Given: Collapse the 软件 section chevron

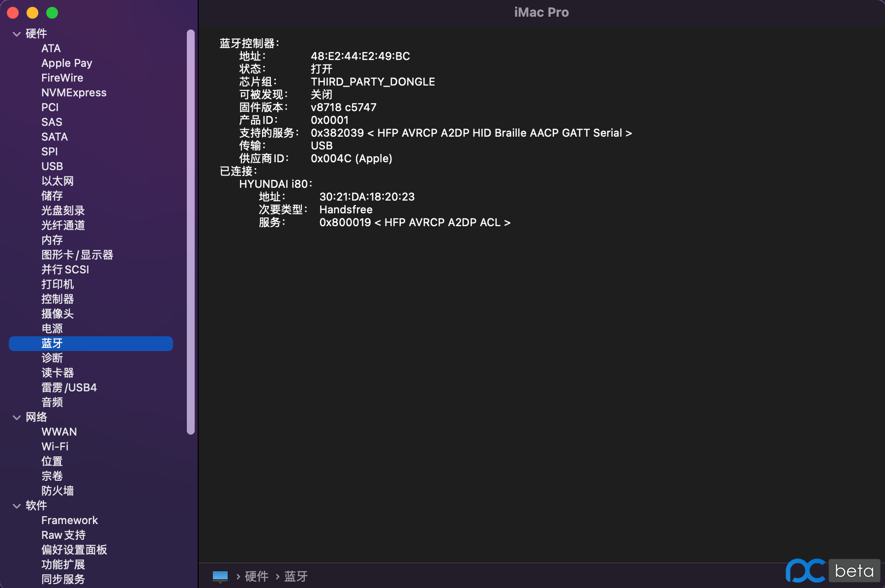Looking at the screenshot, I should 17,506.
